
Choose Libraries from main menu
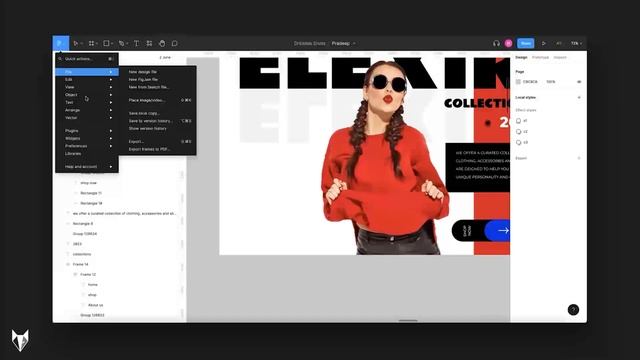tap(87, 153)
